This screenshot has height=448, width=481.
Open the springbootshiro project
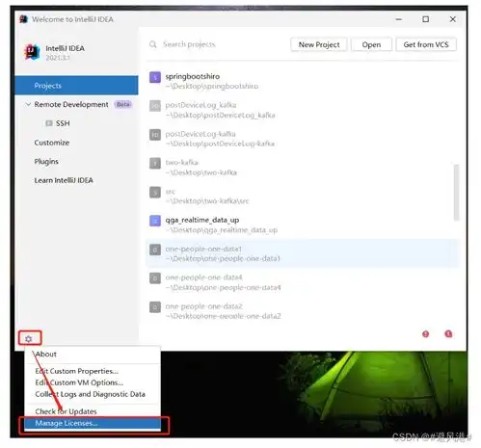[302, 81]
